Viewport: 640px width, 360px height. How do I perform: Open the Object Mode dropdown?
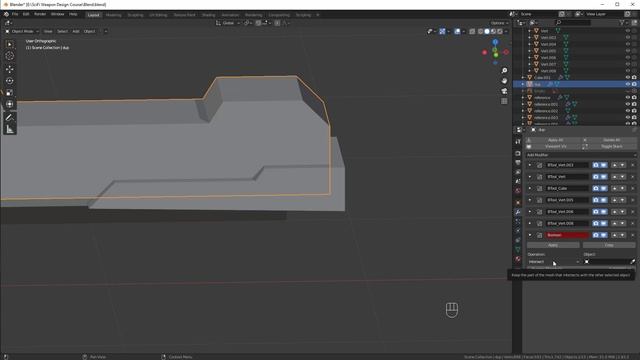click(22, 31)
